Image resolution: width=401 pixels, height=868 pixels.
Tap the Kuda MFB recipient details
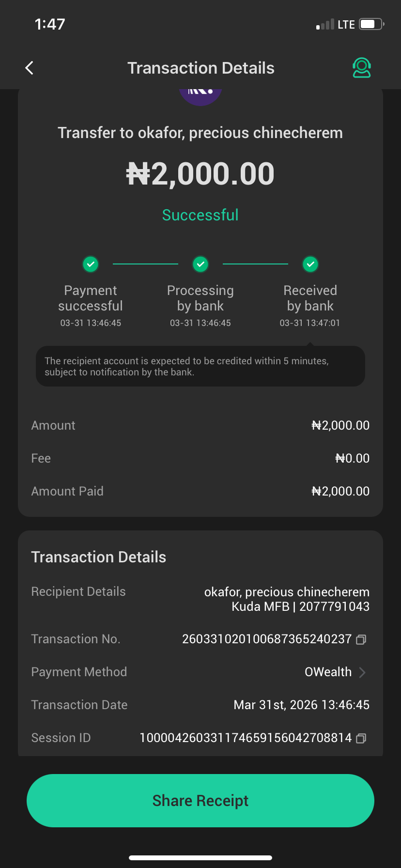point(300,606)
